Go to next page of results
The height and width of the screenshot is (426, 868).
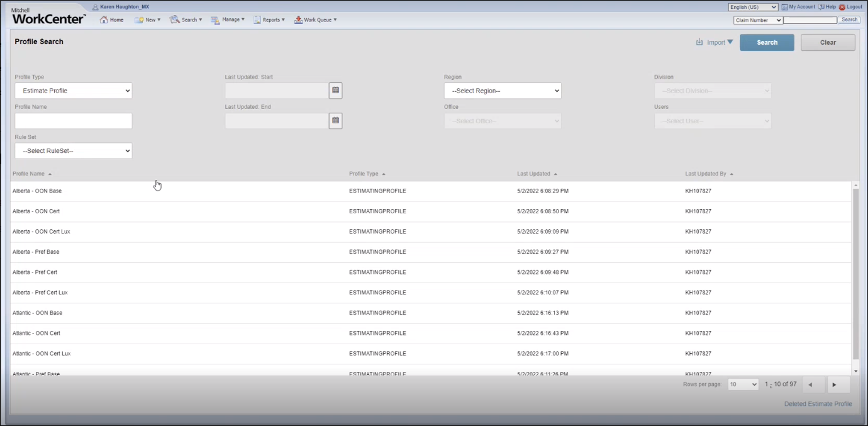(x=834, y=384)
